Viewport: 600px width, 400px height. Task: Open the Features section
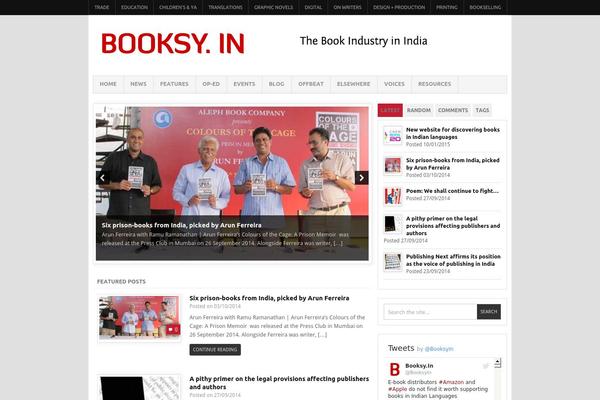[x=174, y=84]
